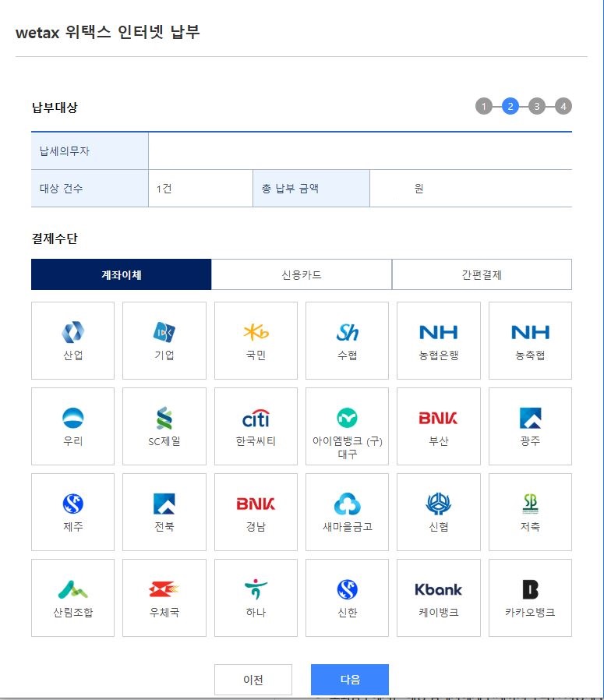This screenshot has width=604, height=700.
Task: Click the 납부대상 heading
Action: tap(55, 107)
